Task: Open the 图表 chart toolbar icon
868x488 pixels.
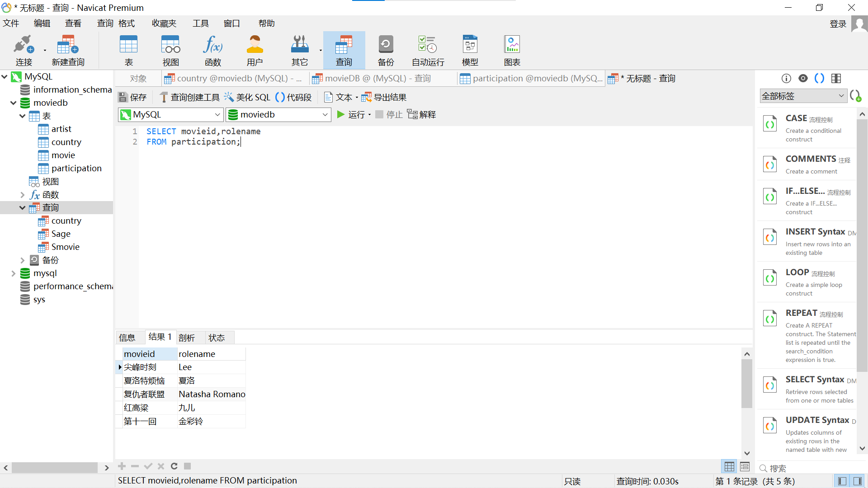Action: (512, 51)
